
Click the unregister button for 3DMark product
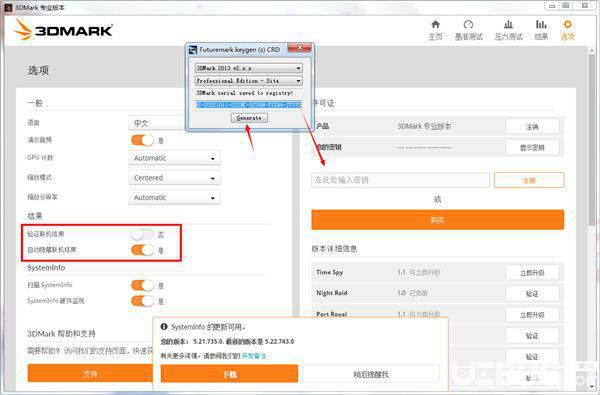532,127
